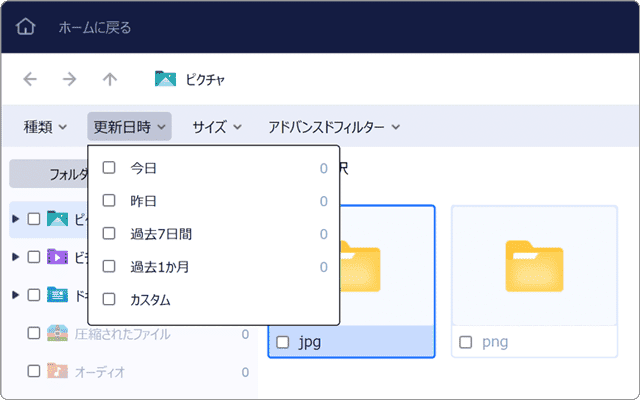Screen dimensions: 640x400
Task: Expand the videos tree node
Action: pos(16,257)
